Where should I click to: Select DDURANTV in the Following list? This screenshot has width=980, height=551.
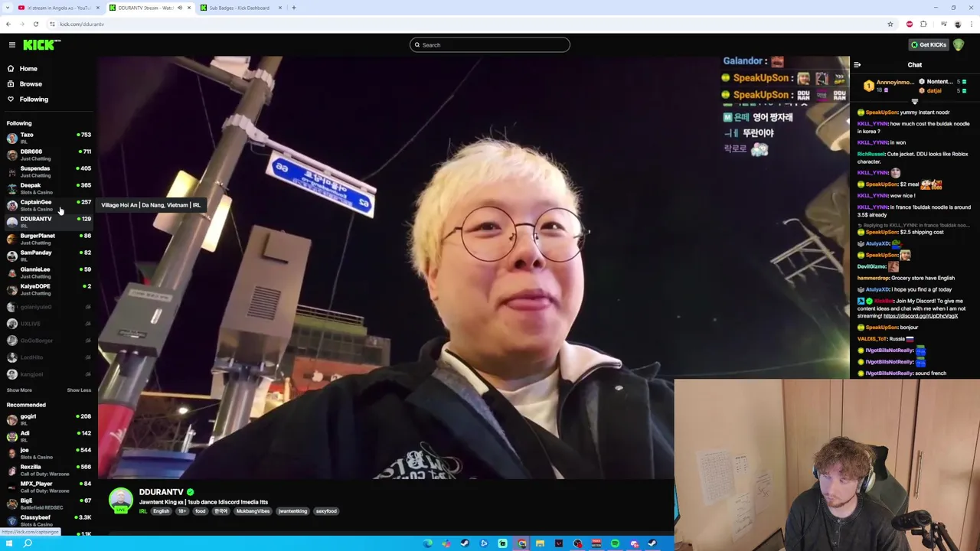(47, 222)
